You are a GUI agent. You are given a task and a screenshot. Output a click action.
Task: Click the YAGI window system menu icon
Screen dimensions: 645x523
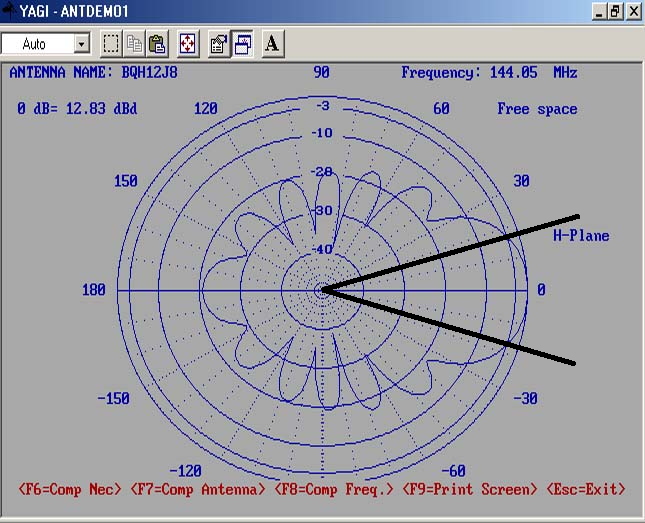click(8, 11)
